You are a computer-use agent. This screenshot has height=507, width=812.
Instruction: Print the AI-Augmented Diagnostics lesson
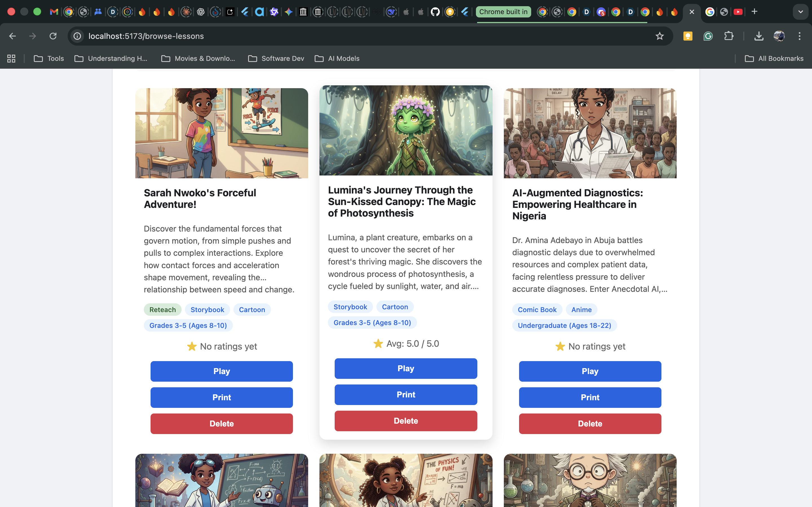(x=590, y=397)
